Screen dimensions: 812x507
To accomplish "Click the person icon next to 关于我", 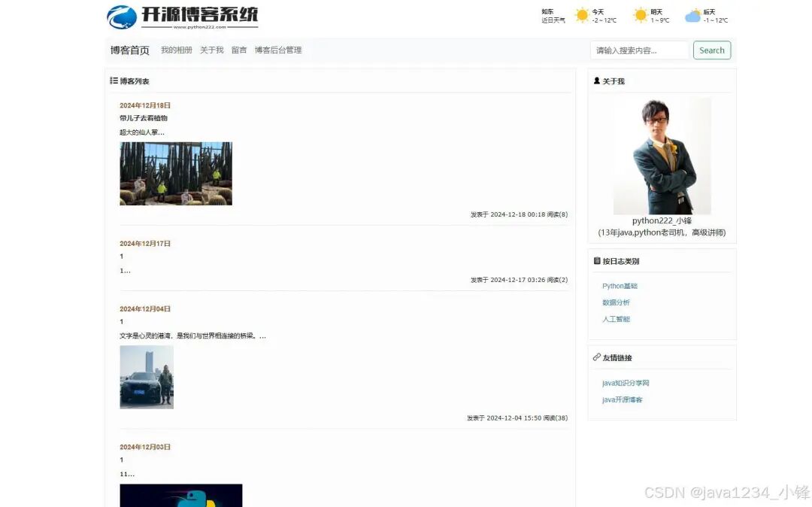I will tap(597, 80).
